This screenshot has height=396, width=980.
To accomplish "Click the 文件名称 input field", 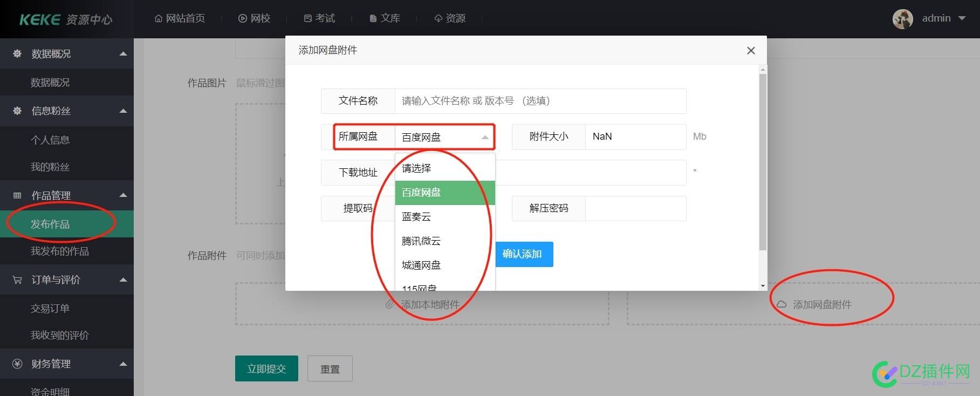I will click(x=540, y=101).
